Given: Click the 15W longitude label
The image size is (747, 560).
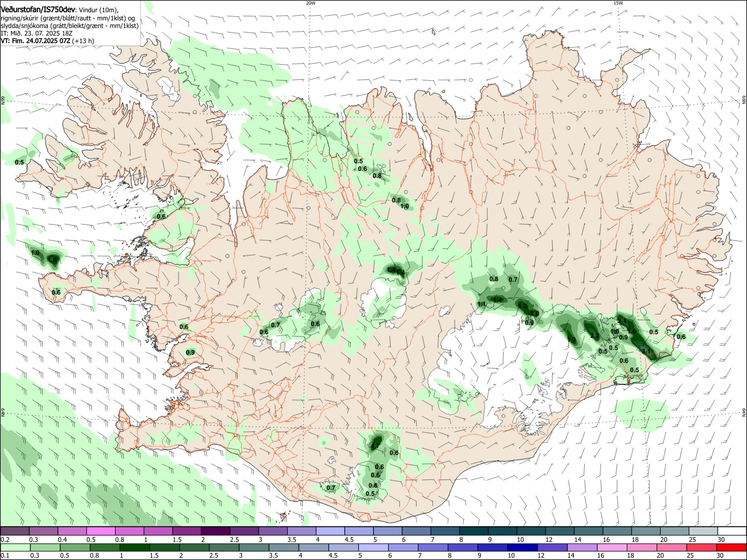Looking at the screenshot, I should click(618, 3).
